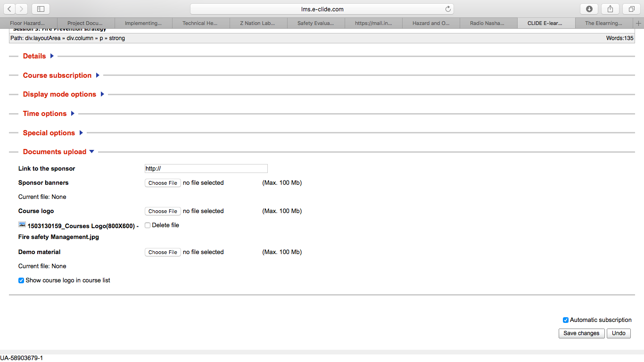Click the Share icon in the toolbar
644x362 pixels.
[610, 9]
